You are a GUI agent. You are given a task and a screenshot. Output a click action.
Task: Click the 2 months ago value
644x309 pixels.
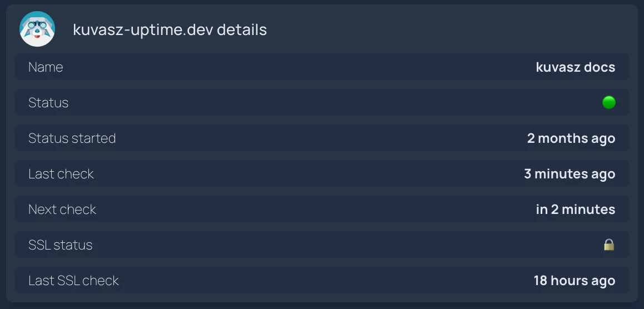(x=571, y=138)
